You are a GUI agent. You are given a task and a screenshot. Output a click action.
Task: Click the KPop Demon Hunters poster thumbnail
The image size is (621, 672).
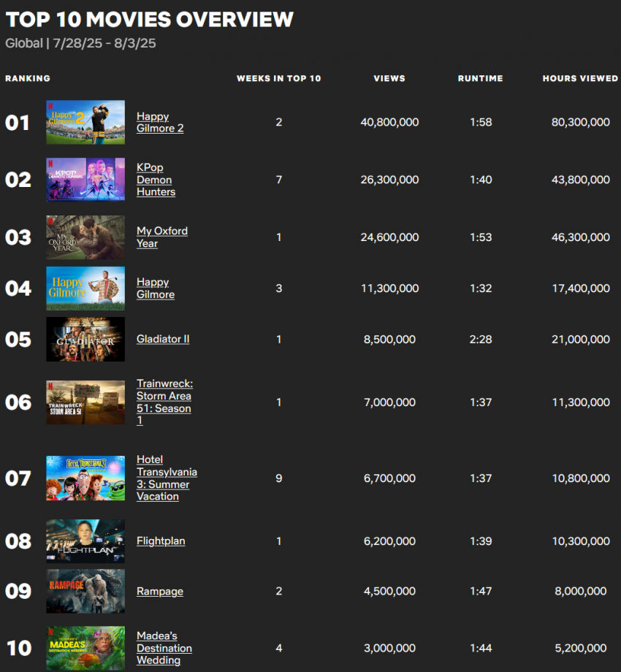pyautogui.click(x=85, y=179)
